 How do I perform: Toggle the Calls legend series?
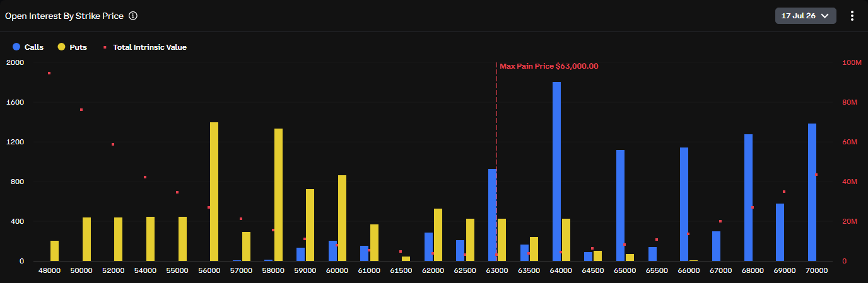pyautogui.click(x=28, y=47)
